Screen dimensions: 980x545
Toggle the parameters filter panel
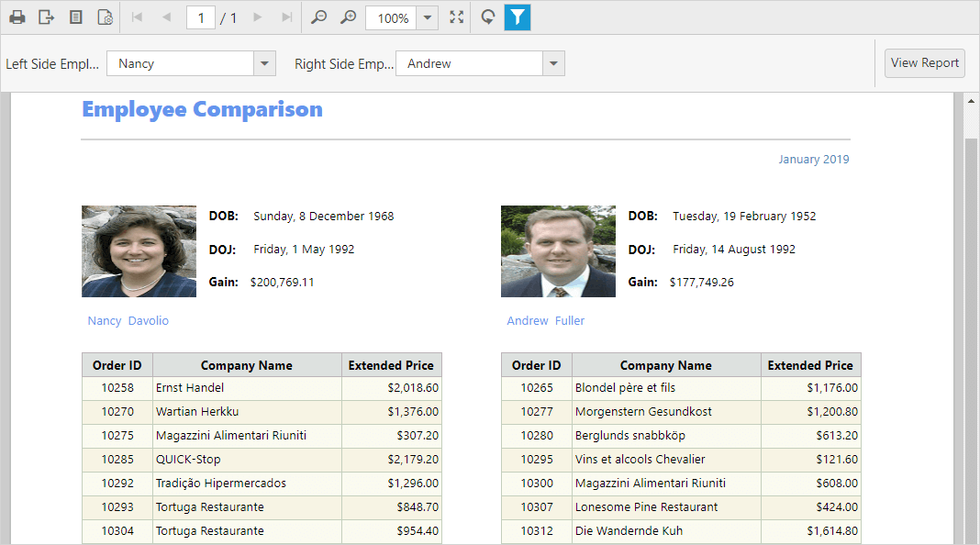518,17
